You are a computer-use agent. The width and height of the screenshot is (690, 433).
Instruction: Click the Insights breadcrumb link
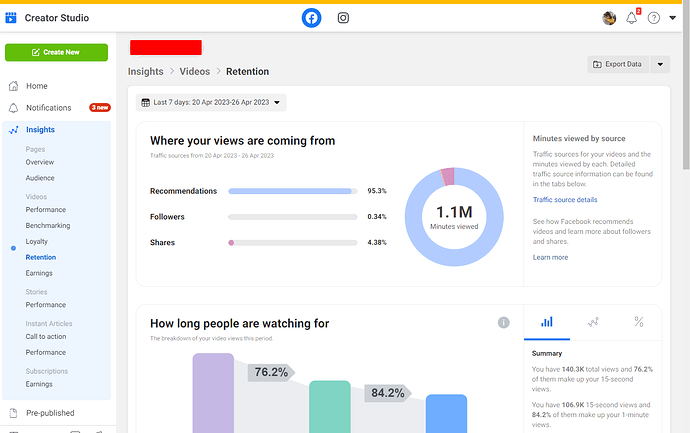coord(146,71)
